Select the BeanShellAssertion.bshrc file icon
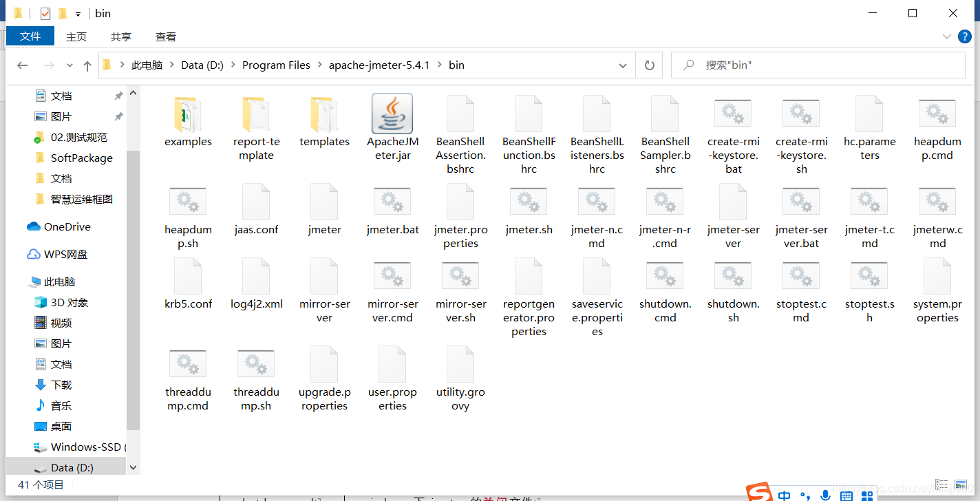This screenshot has width=980, height=501. [460, 114]
